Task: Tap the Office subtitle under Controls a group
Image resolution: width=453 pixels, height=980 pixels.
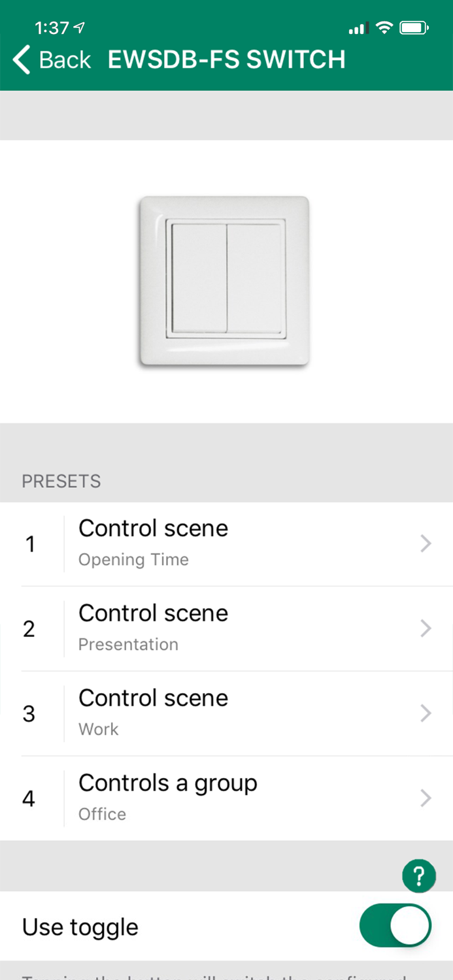Action: [x=102, y=813]
